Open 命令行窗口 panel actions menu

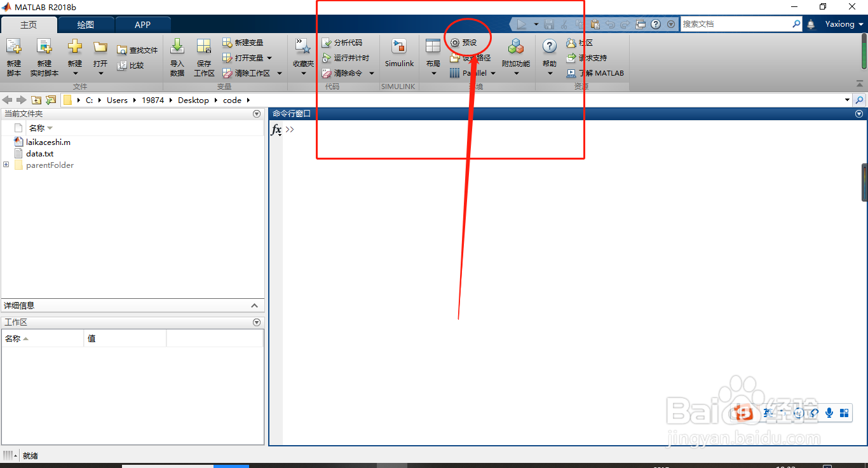pos(859,114)
